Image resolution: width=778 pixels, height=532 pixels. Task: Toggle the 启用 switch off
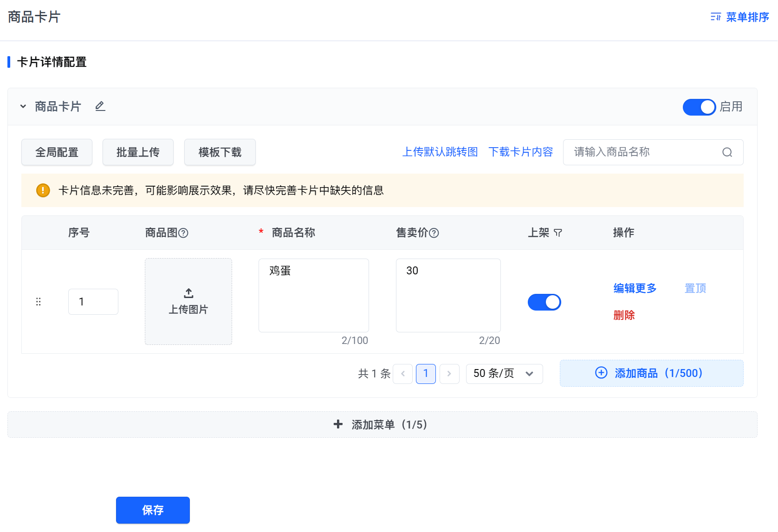click(x=699, y=107)
